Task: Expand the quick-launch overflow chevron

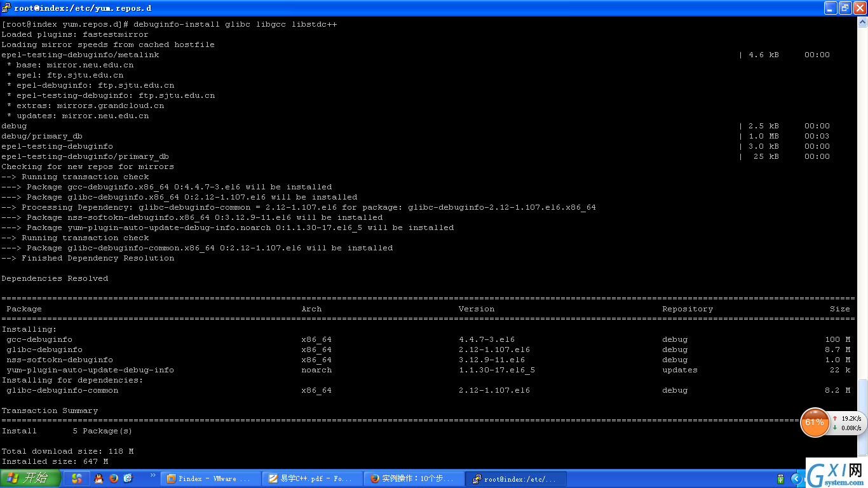Action: (153, 475)
